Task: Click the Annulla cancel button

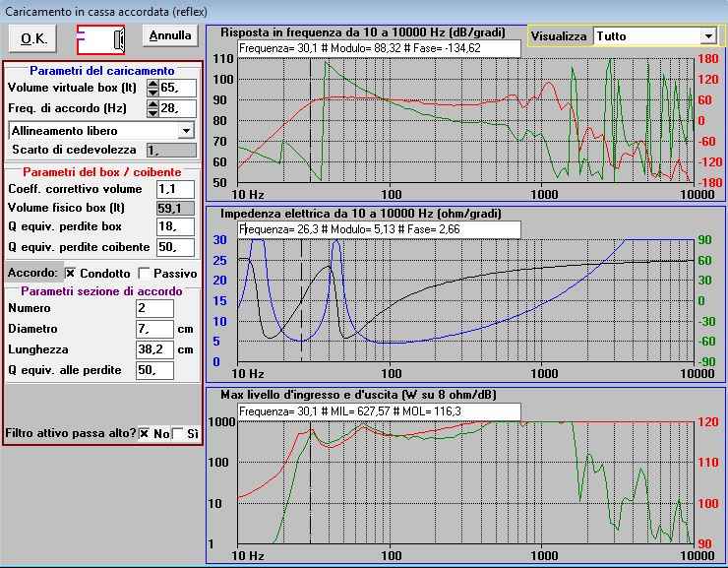Action: click(170, 35)
